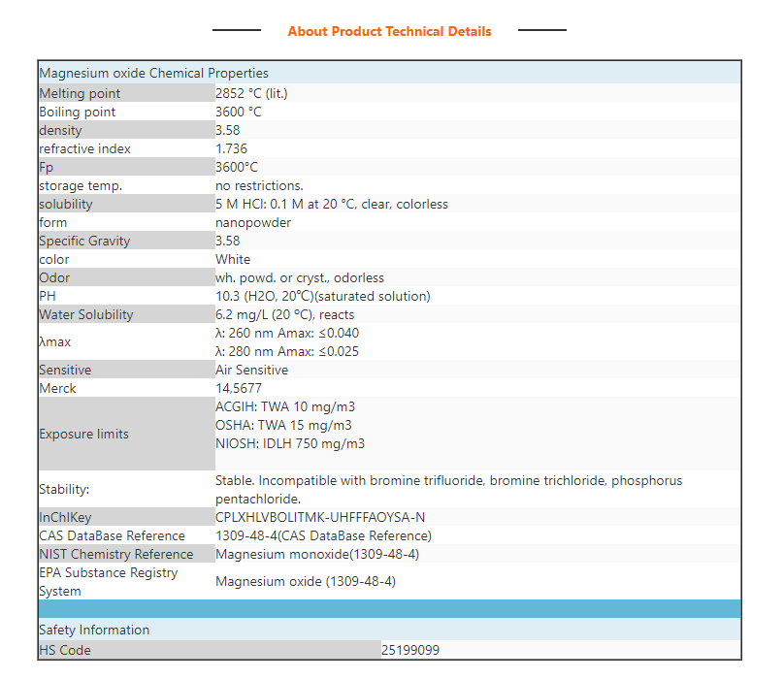This screenshot has height=679, width=784.
Task: Select the 'Odor' label cell
Action: 127,278
